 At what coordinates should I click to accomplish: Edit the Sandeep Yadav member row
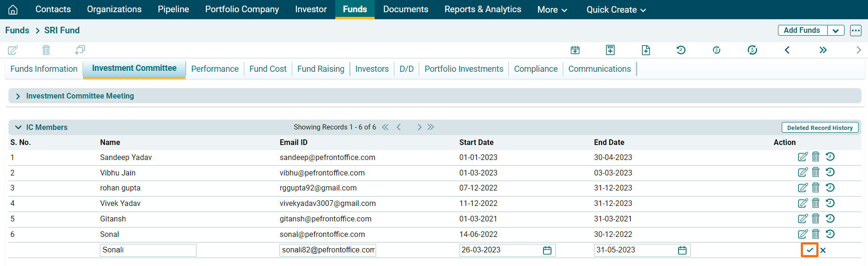pos(802,157)
